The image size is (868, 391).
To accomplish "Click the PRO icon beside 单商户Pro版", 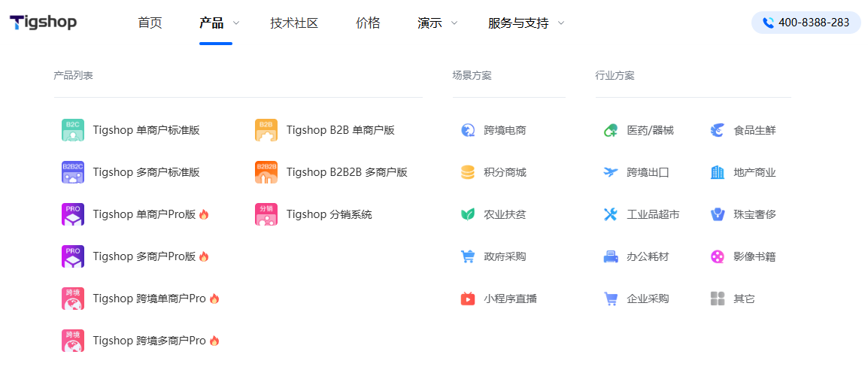I will point(72,214).
